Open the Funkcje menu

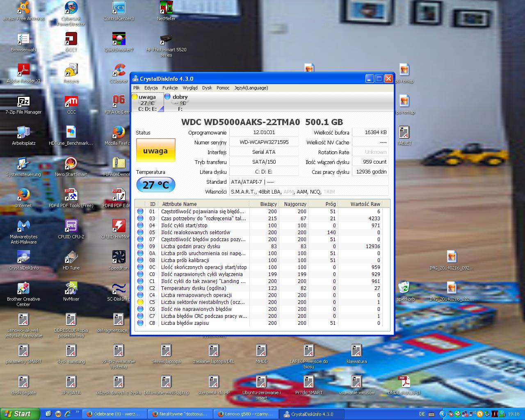point(170,88)
